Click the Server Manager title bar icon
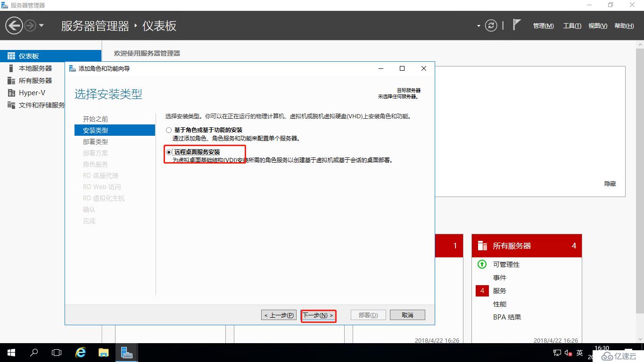 click(5, 5)
